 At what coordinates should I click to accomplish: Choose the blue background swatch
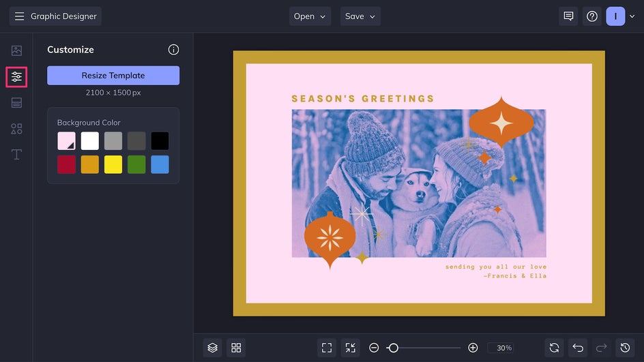point(160,164)
